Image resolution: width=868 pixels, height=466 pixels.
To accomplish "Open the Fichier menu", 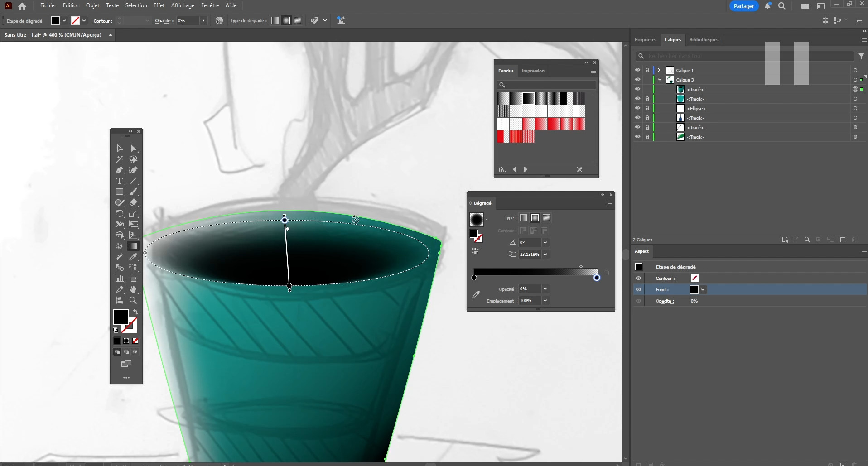I will click(x=48, y=5).
